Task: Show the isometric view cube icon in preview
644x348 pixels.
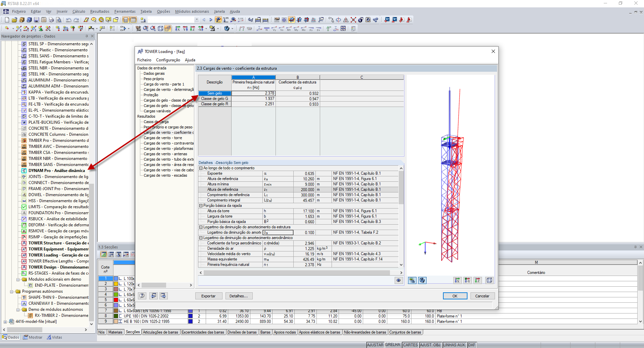Action: 489,280
